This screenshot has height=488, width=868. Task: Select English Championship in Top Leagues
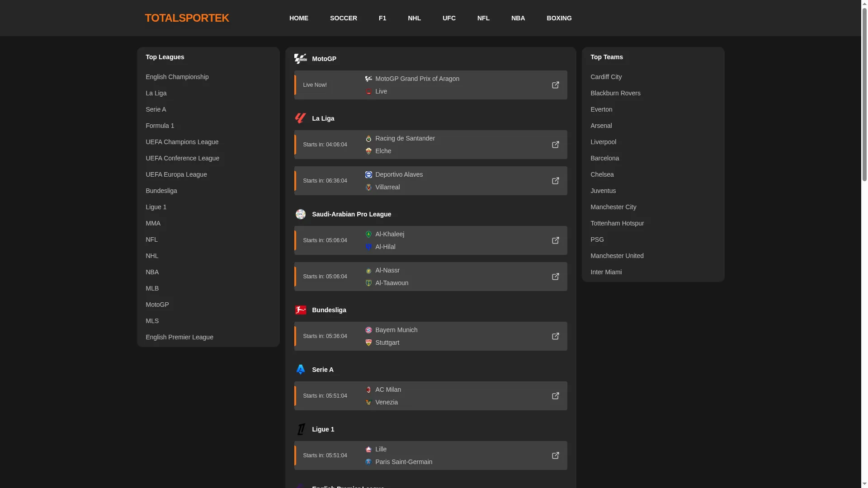tap(177, 77)
